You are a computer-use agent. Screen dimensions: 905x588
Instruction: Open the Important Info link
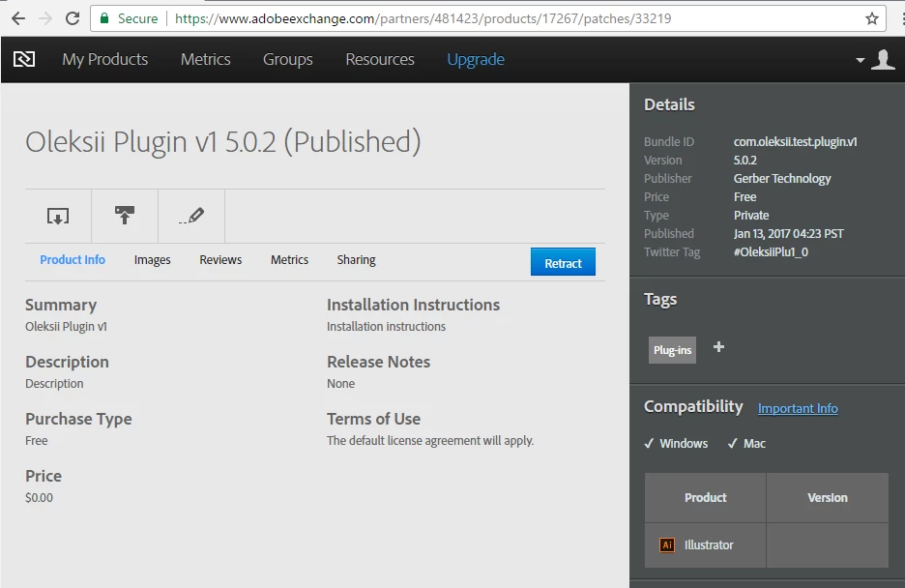click(x=798, y=408)
